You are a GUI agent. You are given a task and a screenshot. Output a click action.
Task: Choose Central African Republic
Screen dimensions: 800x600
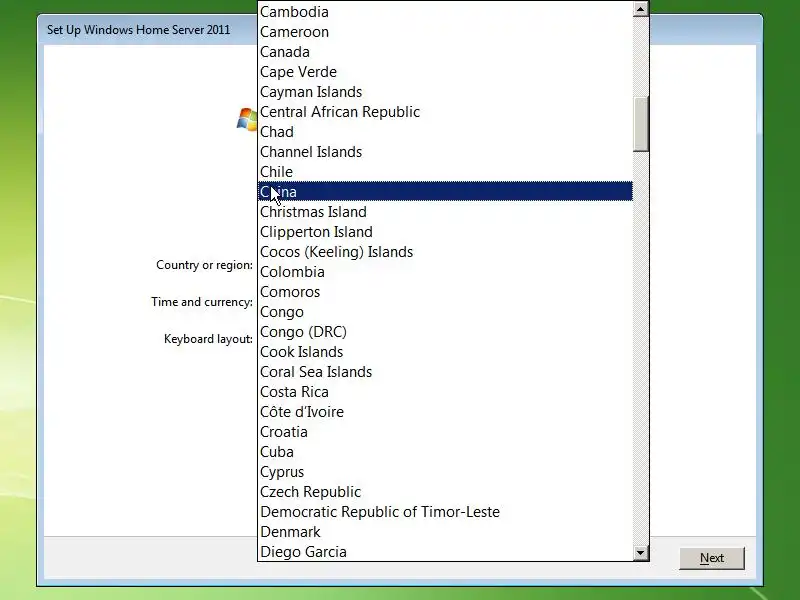tap(445, 112)
